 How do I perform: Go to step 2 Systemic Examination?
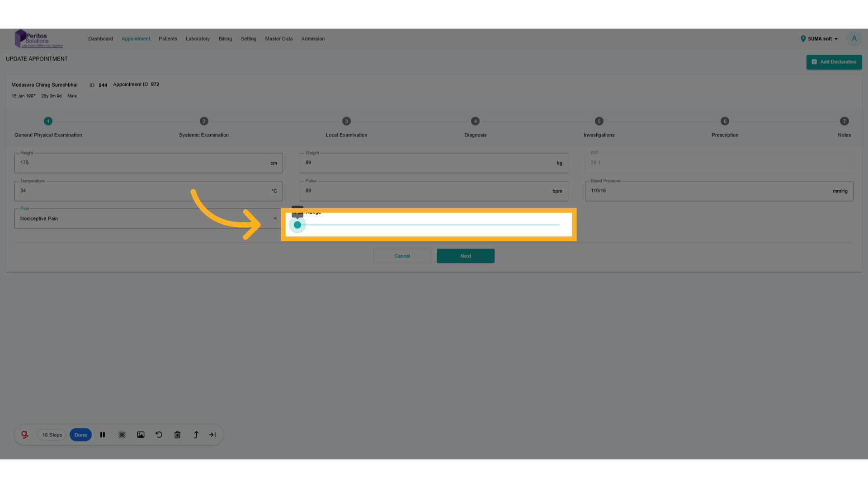(x=204, y=121)
